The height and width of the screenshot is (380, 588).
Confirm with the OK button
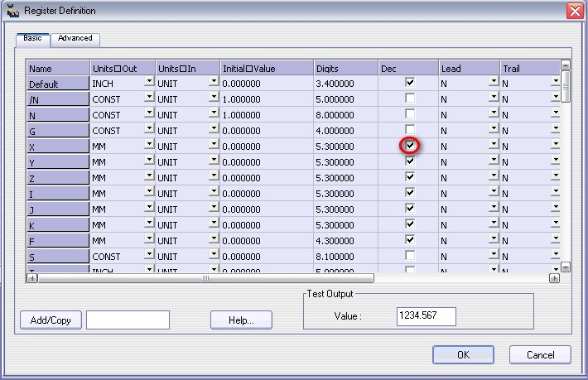pyautogui.click(x=463, y=355)
